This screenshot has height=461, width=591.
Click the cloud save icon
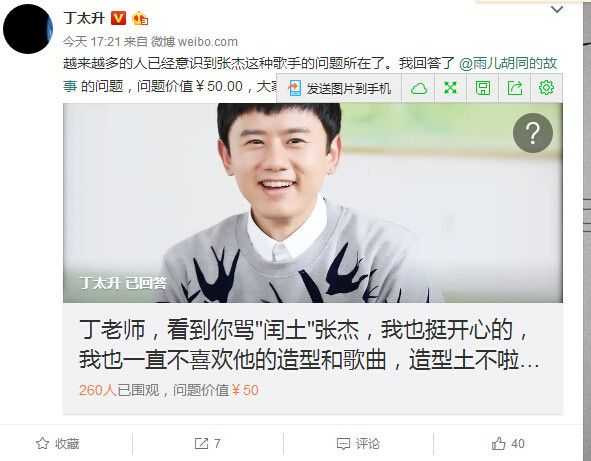[418, 89]
